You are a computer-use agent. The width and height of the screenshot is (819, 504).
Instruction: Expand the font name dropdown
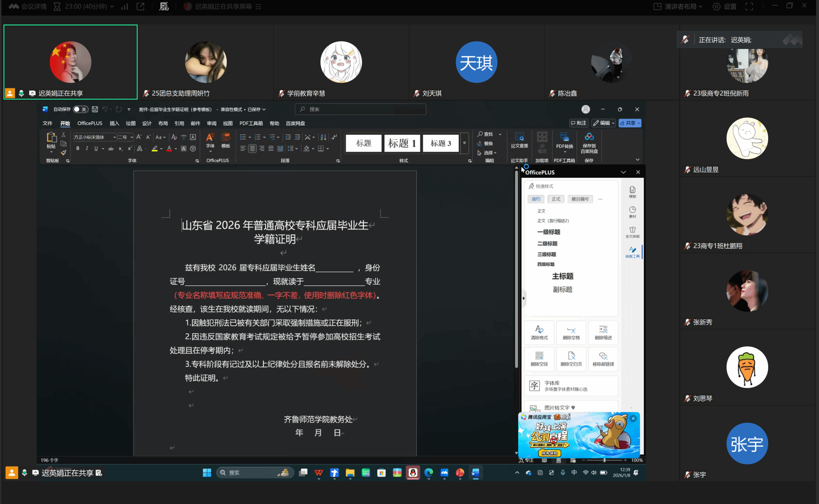coord(115,137)
